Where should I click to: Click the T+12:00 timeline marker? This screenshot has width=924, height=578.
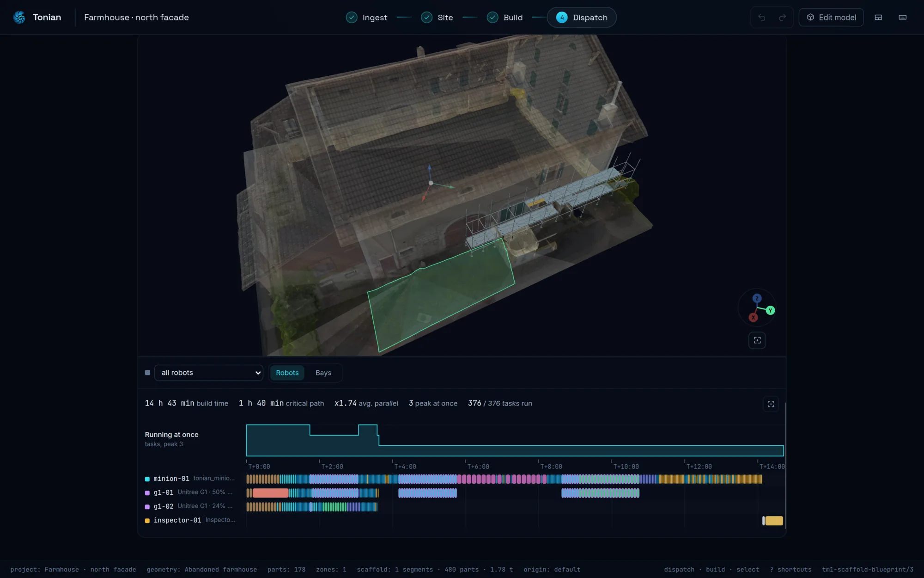699,467
